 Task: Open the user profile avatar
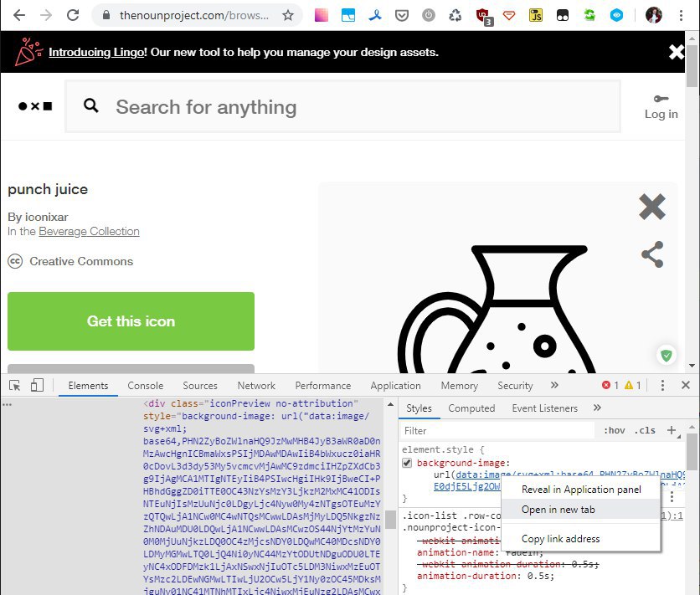coord(654,16)
